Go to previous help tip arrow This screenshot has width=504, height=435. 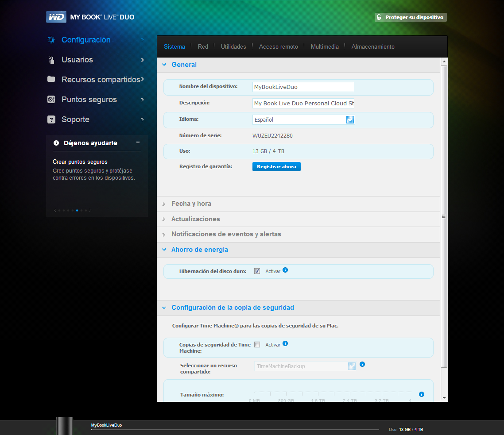coord(55,211)
